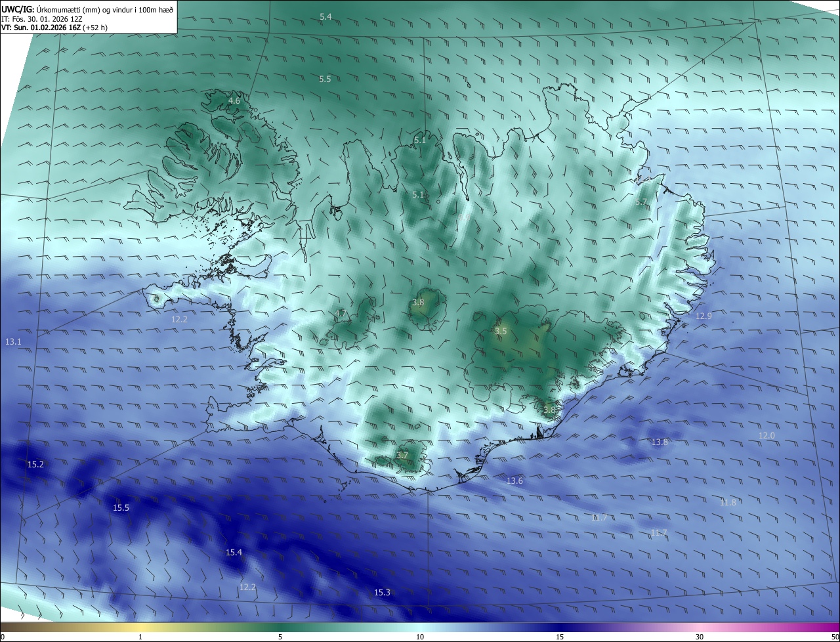Click the map value label 15.3
This screenshot has height=642, width=840.
[x=382, y=593]
